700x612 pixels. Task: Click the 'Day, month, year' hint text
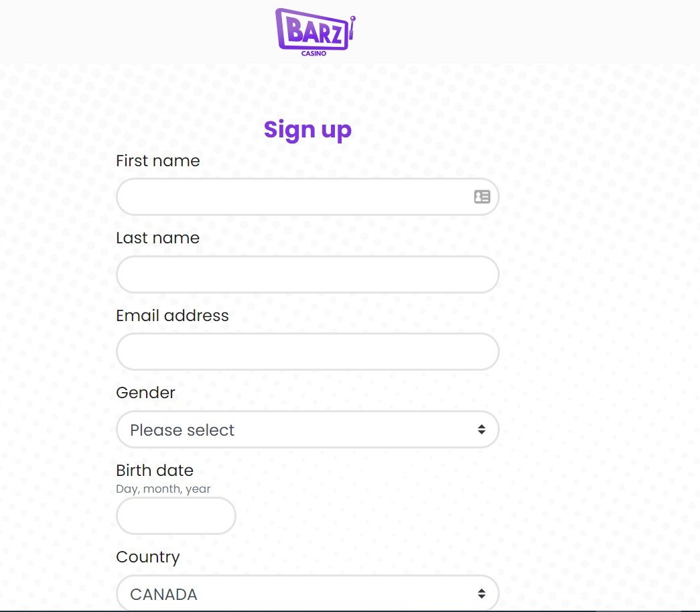163,489
